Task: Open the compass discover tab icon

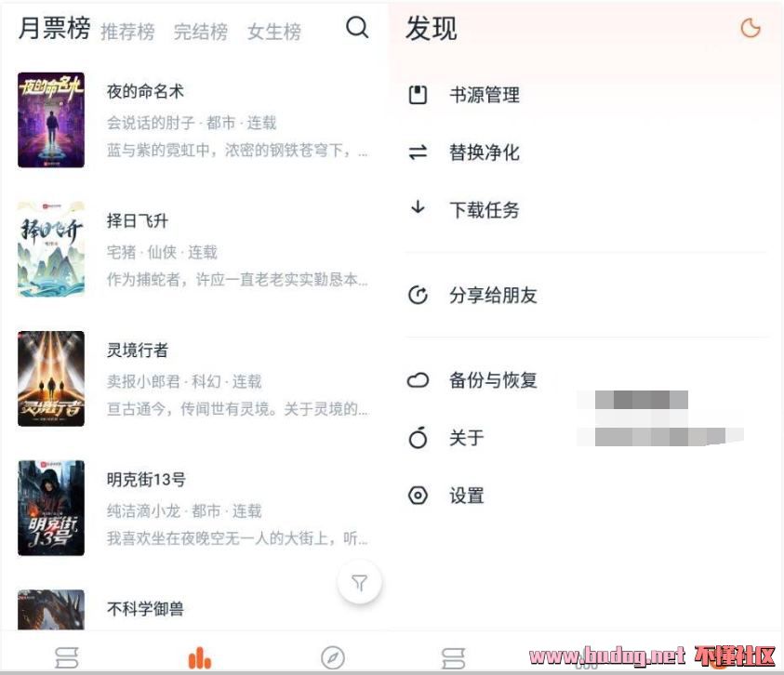Action: click(333, 657)
